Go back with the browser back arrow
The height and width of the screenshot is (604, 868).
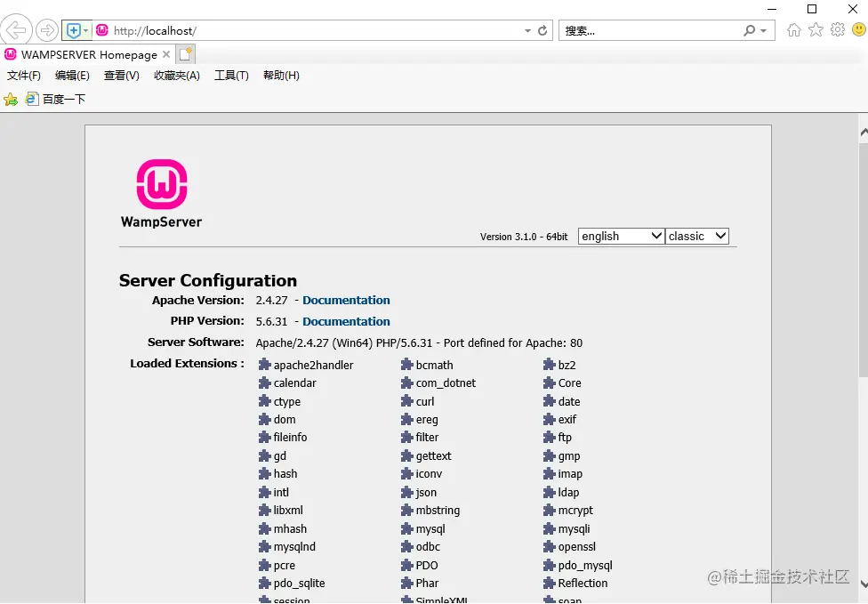15,30
